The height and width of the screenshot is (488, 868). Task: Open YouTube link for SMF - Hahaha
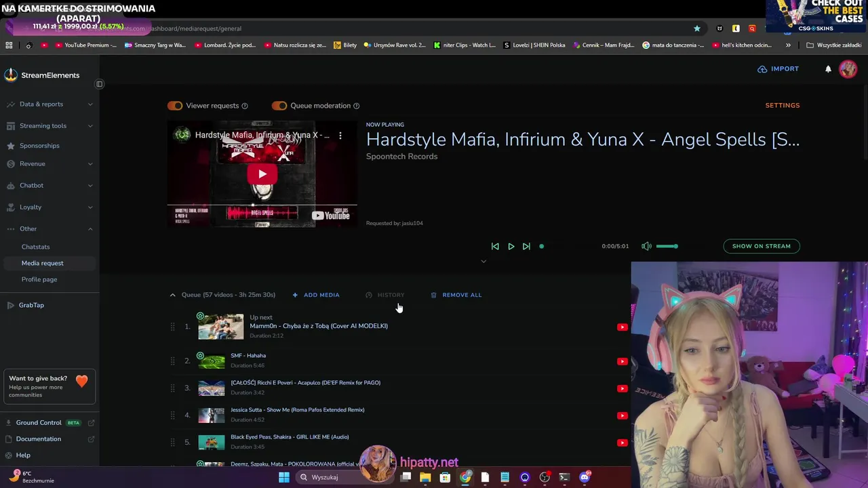click(x=622, y=361)
